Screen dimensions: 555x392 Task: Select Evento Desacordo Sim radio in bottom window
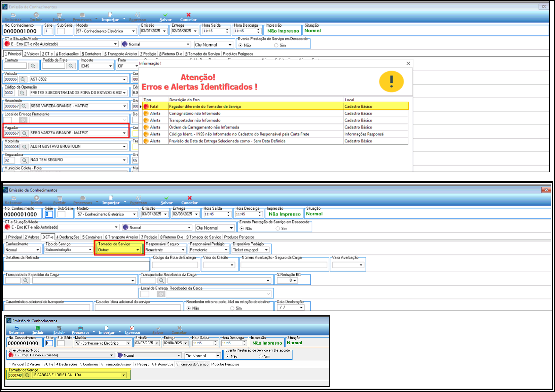261,356
